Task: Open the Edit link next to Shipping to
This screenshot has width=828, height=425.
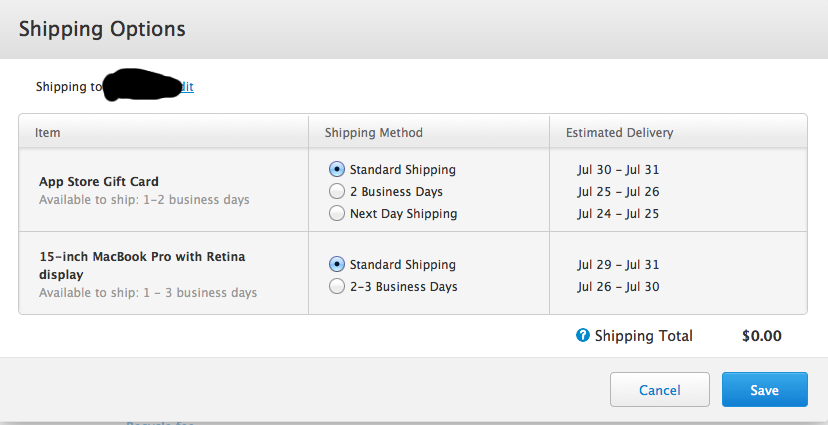Action: 187,87
